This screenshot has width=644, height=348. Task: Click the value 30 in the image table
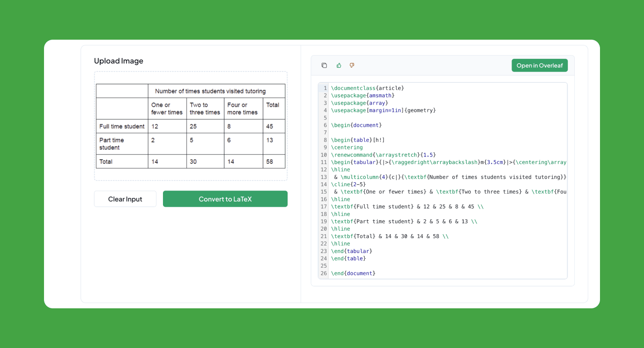(193, 162)
